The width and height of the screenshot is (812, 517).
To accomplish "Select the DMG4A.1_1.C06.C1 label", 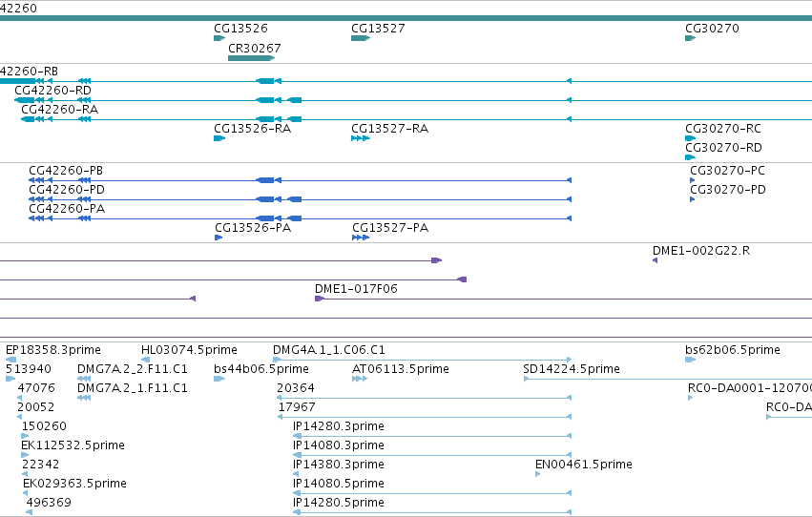I will pyautogui.click(x=329, y=350).
